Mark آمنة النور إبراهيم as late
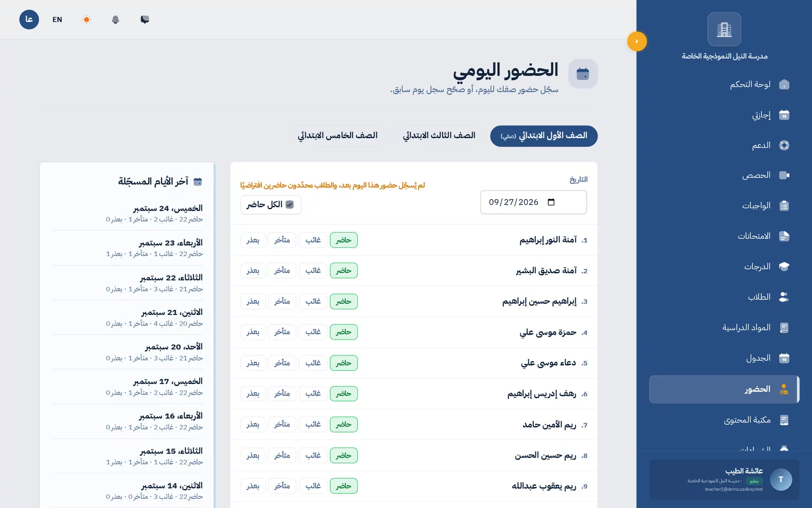 [282, 240]
